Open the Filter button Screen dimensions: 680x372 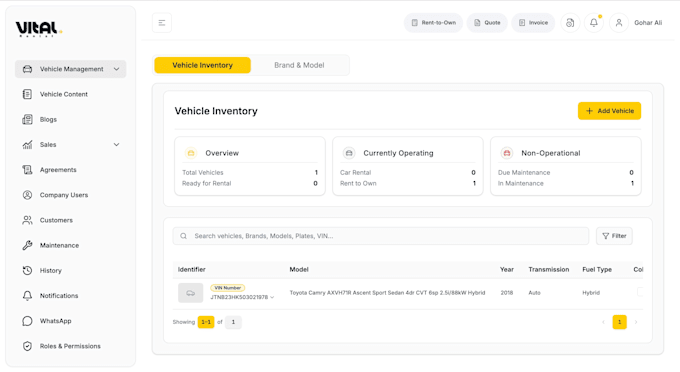tap(614, 236)
